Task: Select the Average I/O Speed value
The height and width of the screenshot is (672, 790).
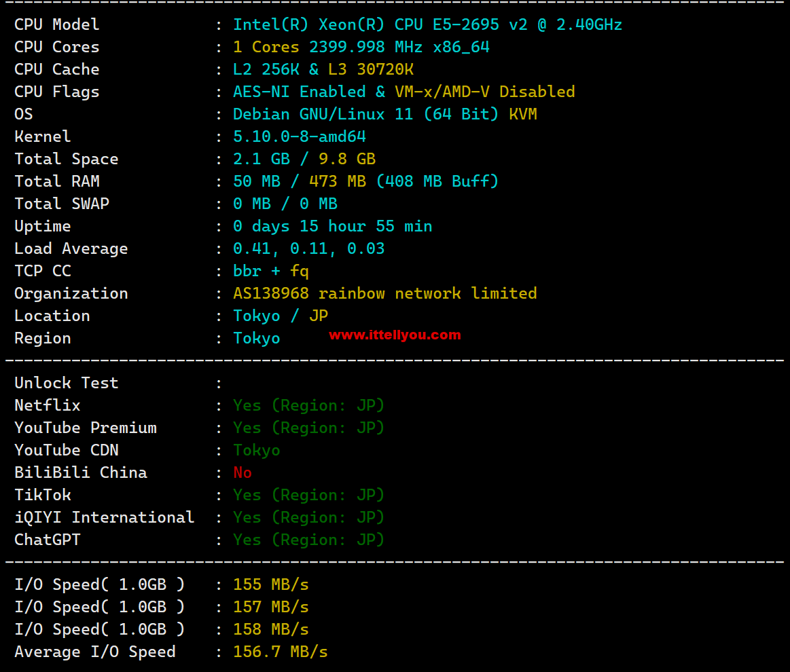Action: point(280,652)
